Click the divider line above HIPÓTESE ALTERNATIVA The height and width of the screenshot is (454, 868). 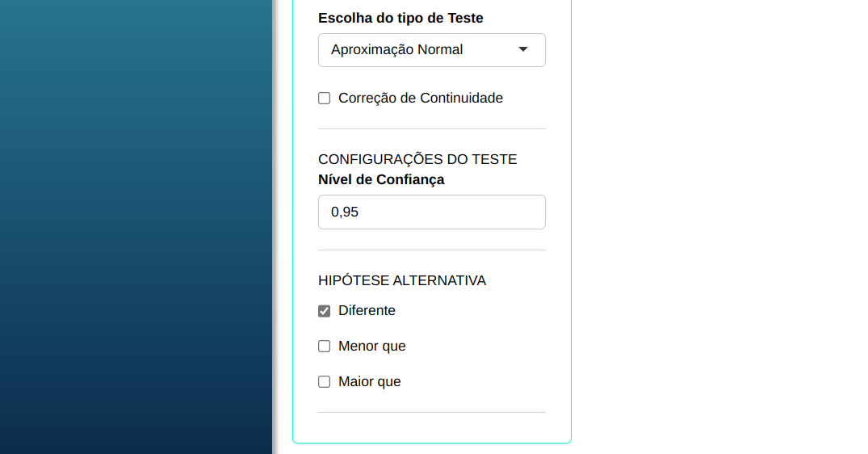(x=432, y=250)
